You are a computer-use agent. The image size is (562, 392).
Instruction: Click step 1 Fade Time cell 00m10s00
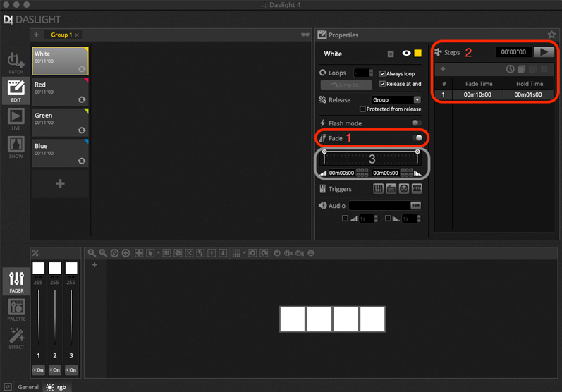pos(477,94)
